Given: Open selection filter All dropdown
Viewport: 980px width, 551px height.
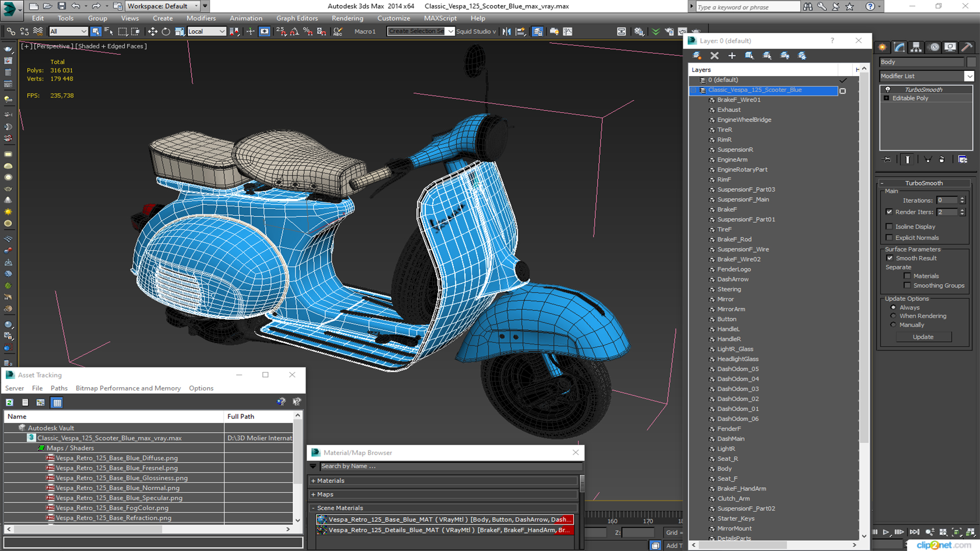Looking at the screenshot, I should coord(68,32).
